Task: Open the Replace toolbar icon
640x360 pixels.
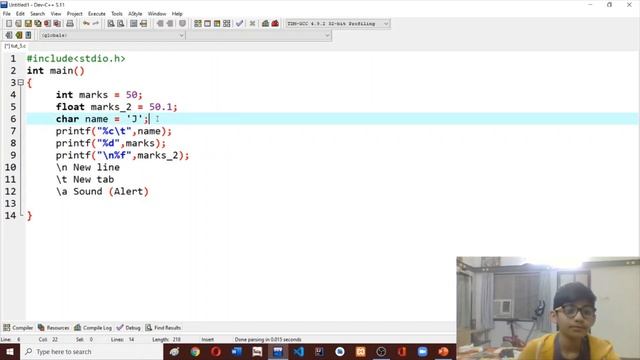Action: pos(121,24)
